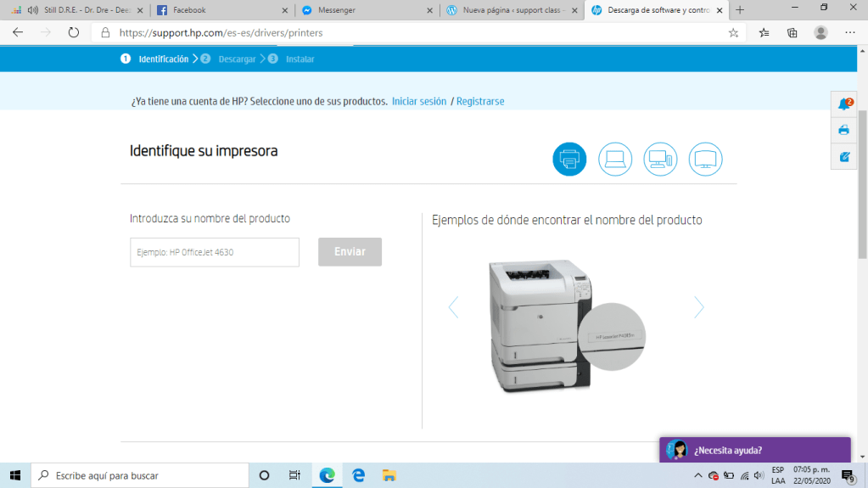Open Task View on taskbar
This screenshot has width=868, height=488.
[x=294, y=475]
